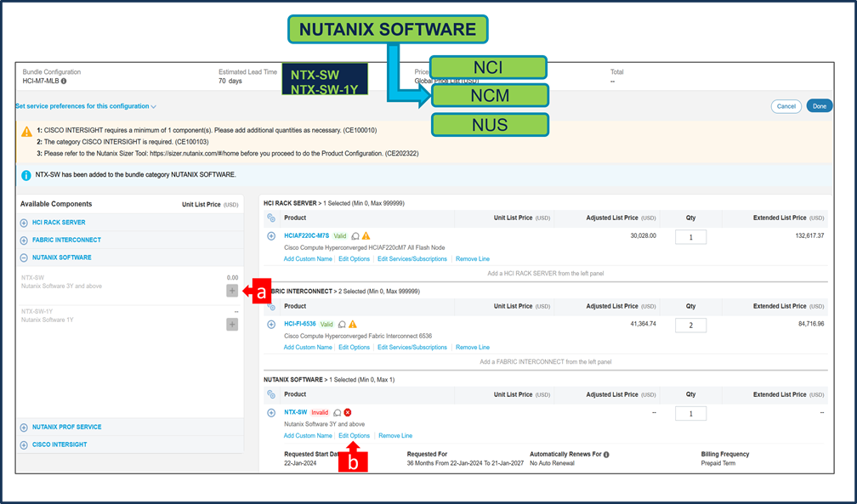Click Qty field for NTX-SW
The width and height of the screenshot is (857, 504).
pos(691,414)
